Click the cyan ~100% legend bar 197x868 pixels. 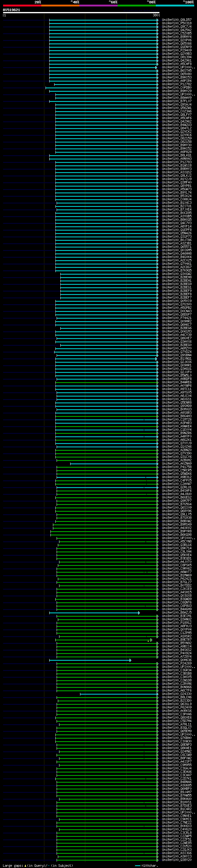(175, 6)
